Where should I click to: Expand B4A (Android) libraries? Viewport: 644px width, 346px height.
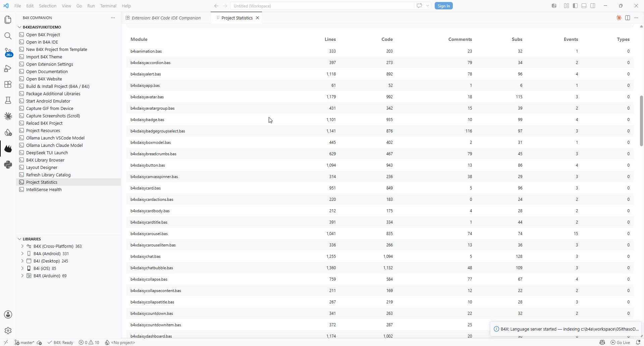coord(22,253)
